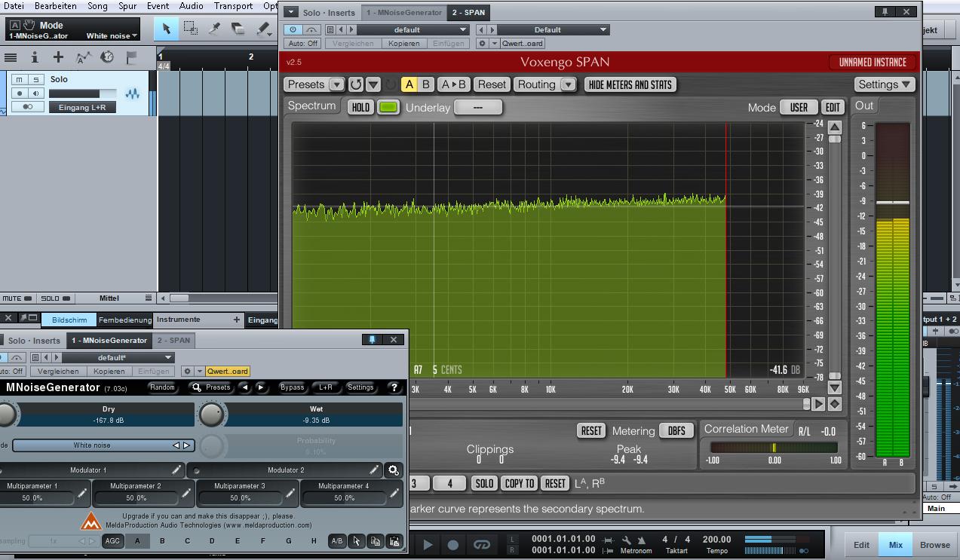Open the MNoiseGenerator modulator gear-search icon
960x560 pixels.
[394, 470]
